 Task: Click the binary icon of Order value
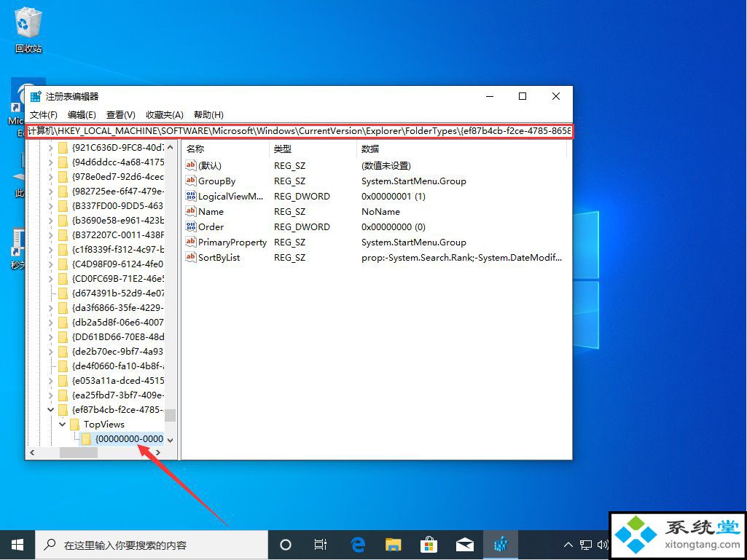pos(190,226)
